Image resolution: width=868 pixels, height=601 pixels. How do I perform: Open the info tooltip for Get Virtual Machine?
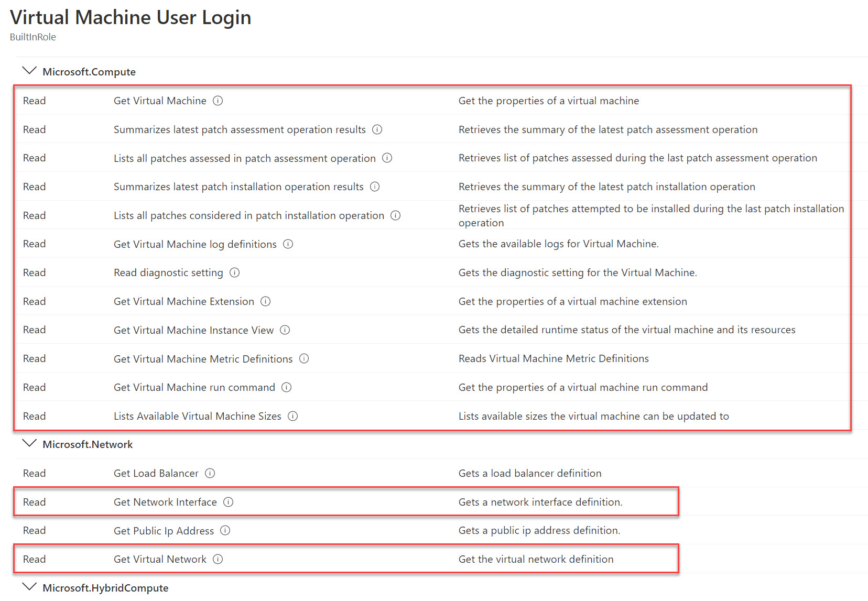pos(218,101)
